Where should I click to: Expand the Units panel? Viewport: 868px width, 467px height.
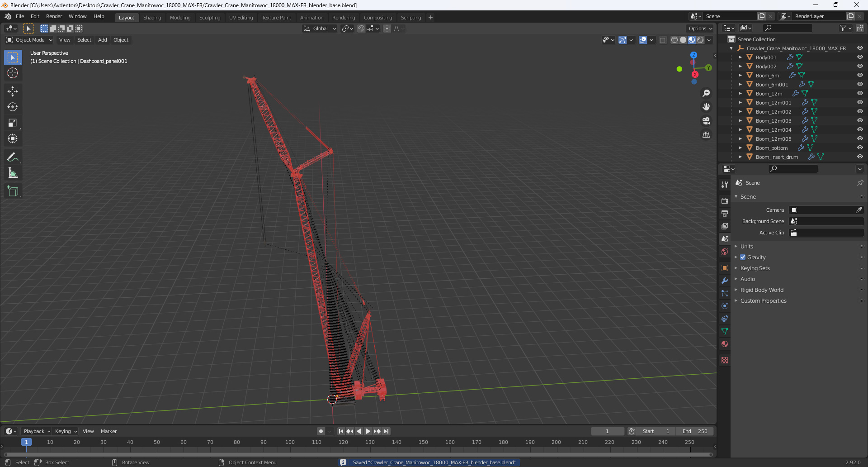(x=746, y=247)
